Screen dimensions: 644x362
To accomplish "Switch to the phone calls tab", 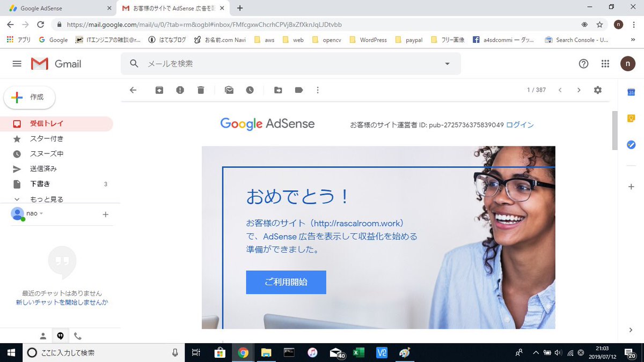I will (x=78, y=336).
